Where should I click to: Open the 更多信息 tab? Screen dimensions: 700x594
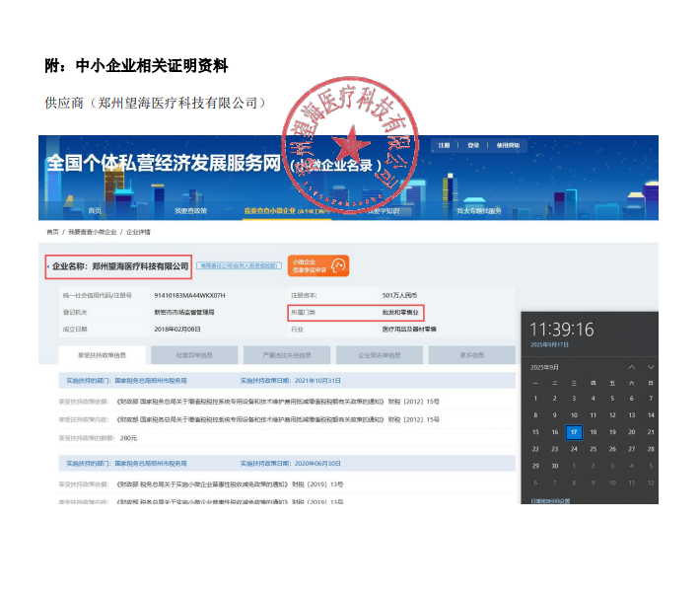(471, 355)
